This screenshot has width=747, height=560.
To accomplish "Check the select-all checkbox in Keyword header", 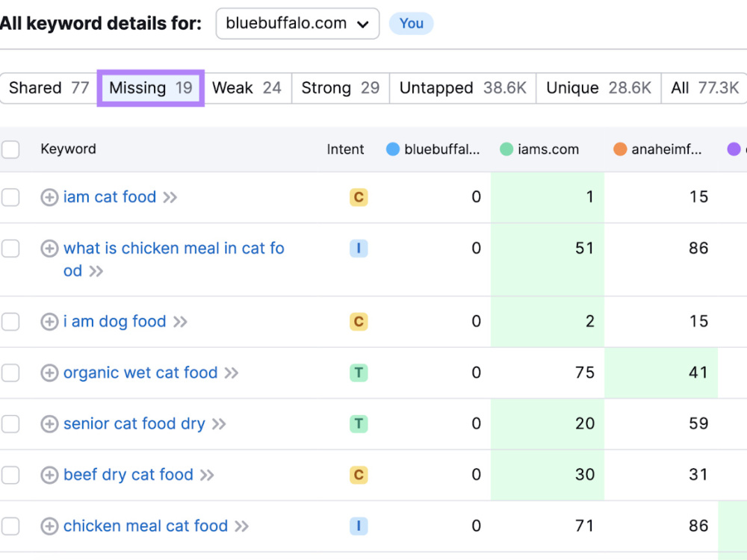I will [10, 149].
